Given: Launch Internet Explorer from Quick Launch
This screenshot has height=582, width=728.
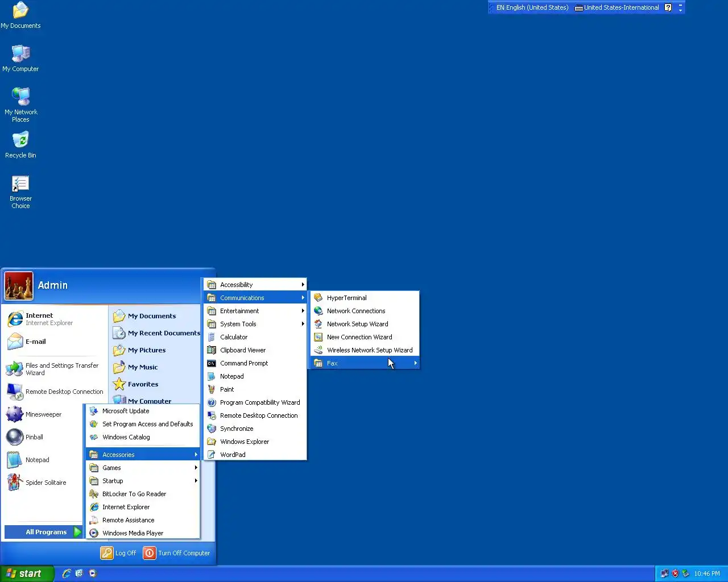Looking at the screenshot, I should (67, 573).
